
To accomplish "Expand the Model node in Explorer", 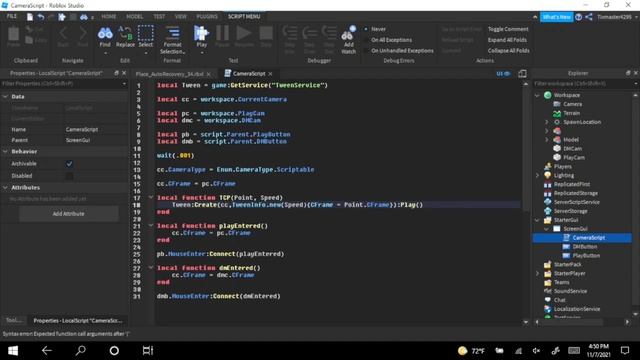I will pyautogui.click(x=547, y=140).
